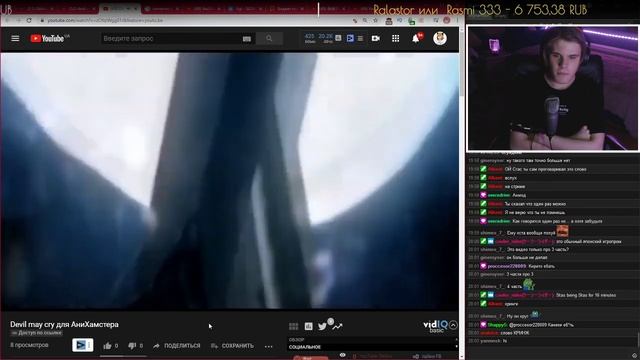
Task: Open the vidIQ grid view icon
Action: [x=293, y=327]
